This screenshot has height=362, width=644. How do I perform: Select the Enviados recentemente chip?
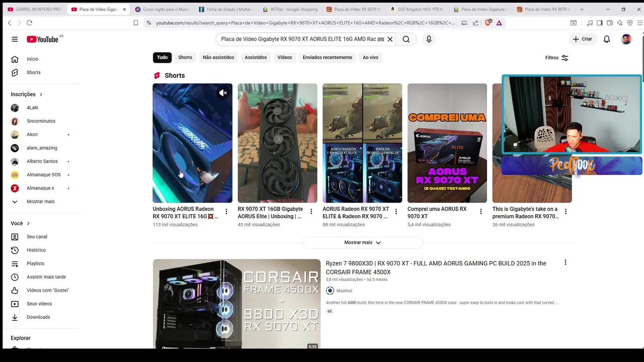coord(328,57)
